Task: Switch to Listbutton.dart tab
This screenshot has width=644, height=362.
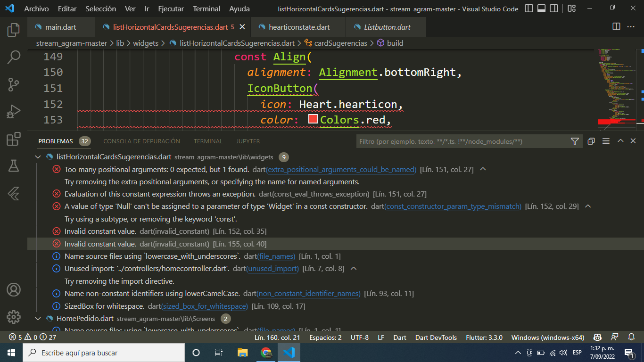Action: click(387, 27)
